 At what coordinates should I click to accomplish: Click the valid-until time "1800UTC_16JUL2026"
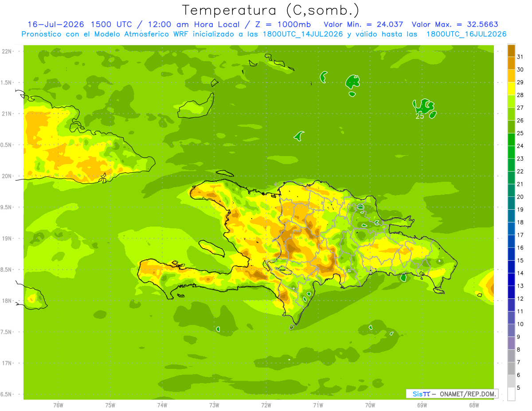click(x=466, y=34)
